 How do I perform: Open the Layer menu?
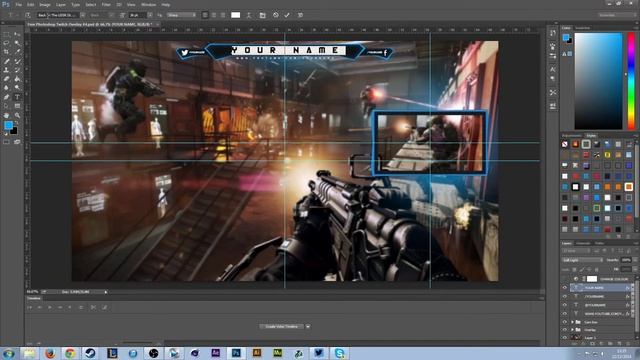(x=61, y=4)
